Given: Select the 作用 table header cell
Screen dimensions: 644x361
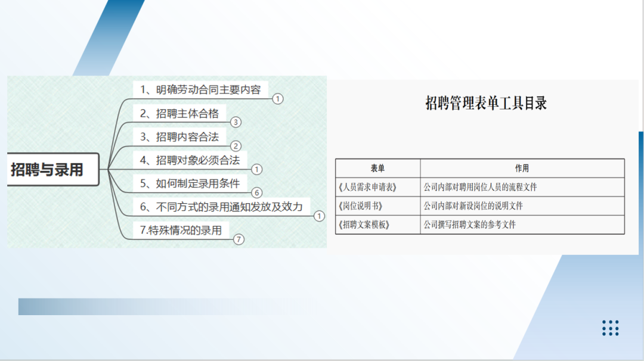Looking at the screenshot, I should 522,168.
